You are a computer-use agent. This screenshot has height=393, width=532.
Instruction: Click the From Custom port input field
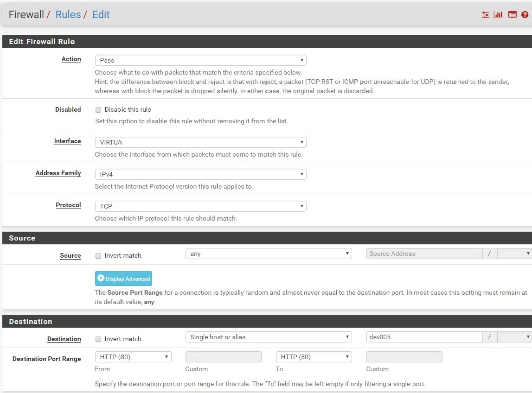(x=223, y=357)
